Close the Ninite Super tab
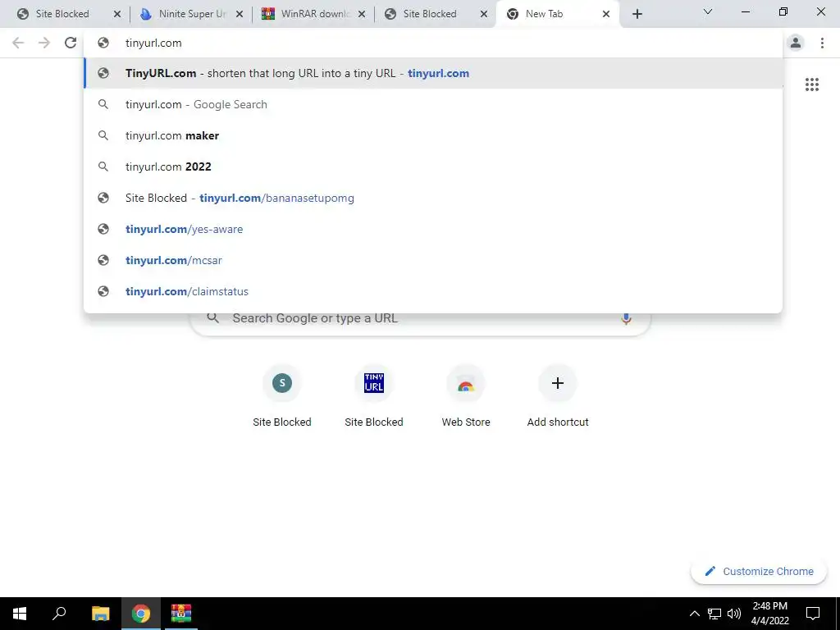 coord(240,15)
